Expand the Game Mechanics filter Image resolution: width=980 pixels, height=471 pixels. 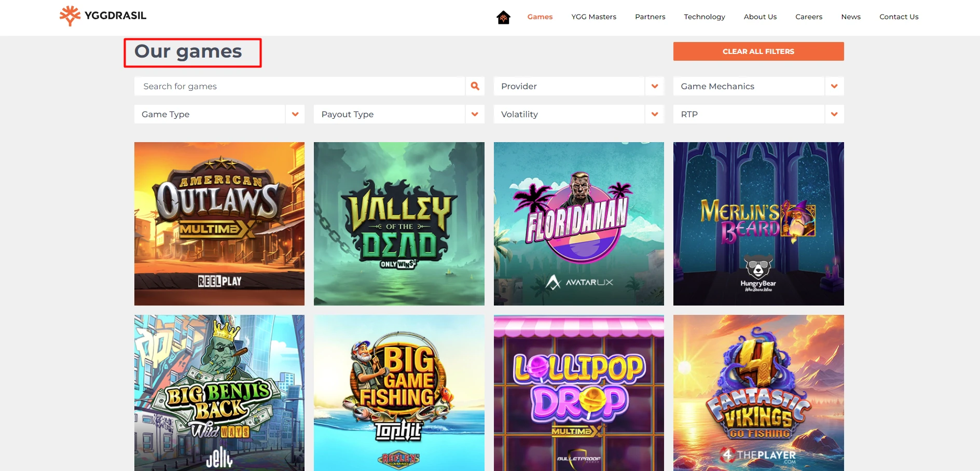pos(749,86)
